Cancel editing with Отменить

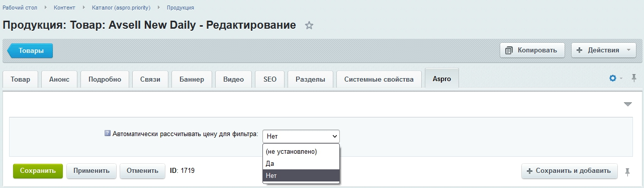(x=142, y=171)
